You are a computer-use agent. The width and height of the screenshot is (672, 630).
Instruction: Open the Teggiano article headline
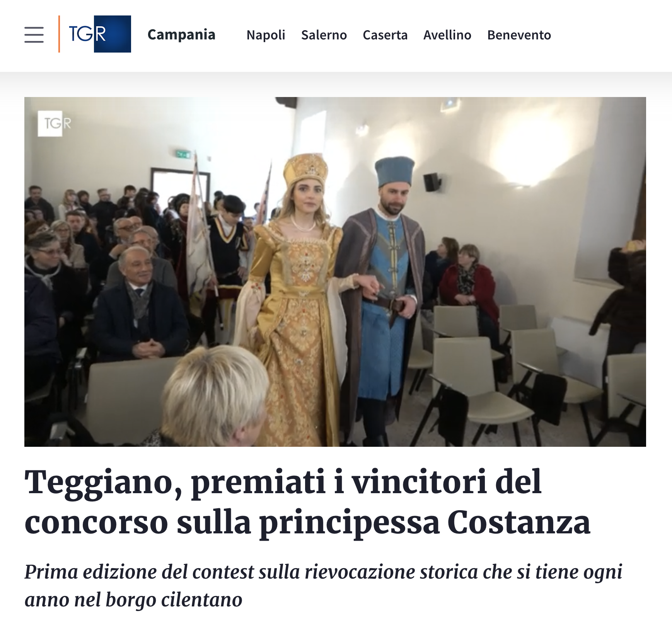coord(307,502)
